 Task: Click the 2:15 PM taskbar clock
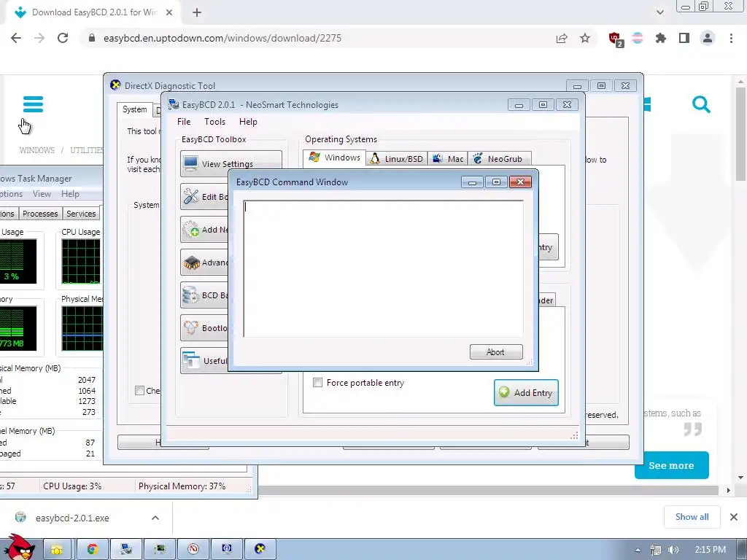coord(710,550)
